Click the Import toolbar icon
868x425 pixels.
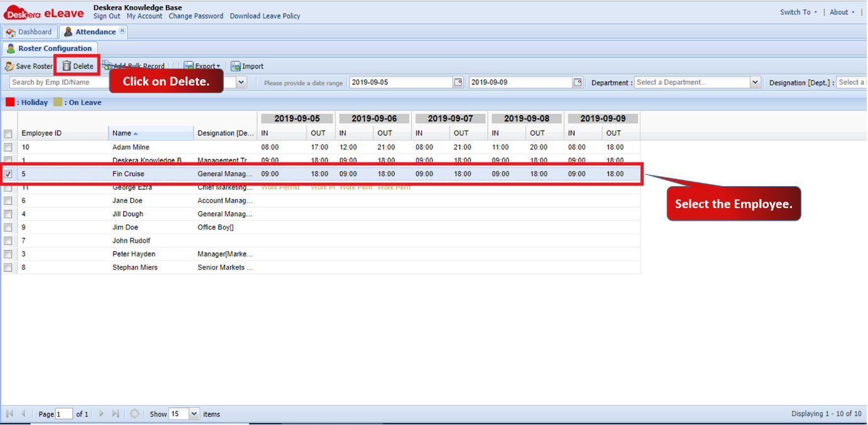pyautogui.click(x=236, y=66)
